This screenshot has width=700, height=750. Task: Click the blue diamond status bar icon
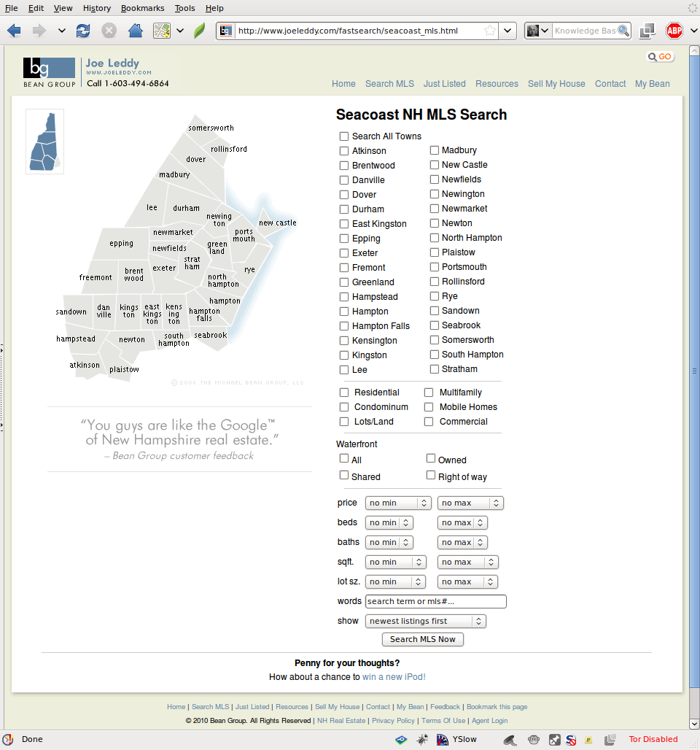coord(401,740)
